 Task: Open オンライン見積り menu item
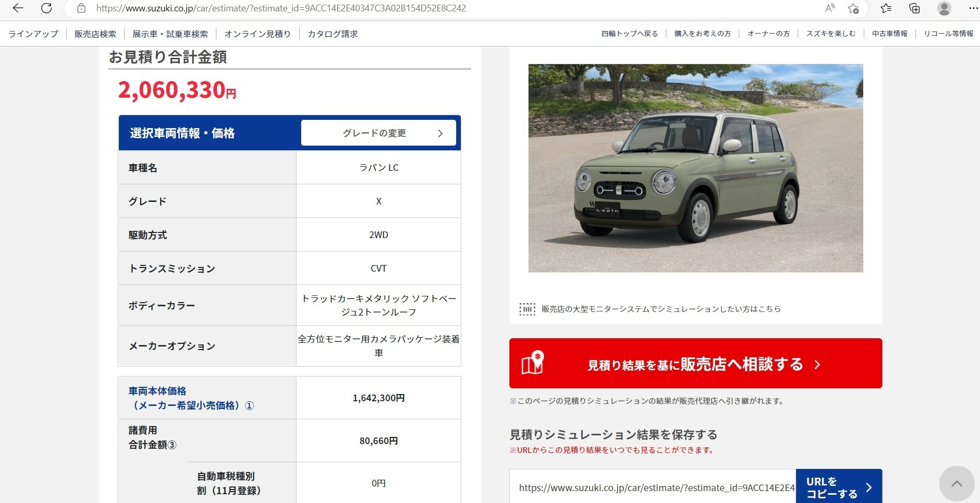pyautogui.click(x=257, y=34)
